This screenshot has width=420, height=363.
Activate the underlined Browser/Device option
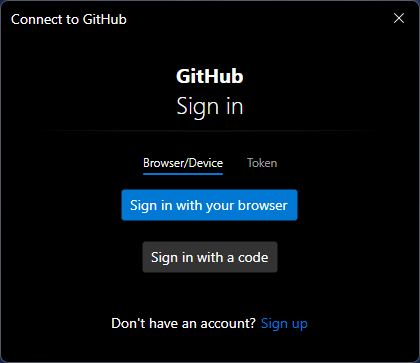(x=183, y=163)
